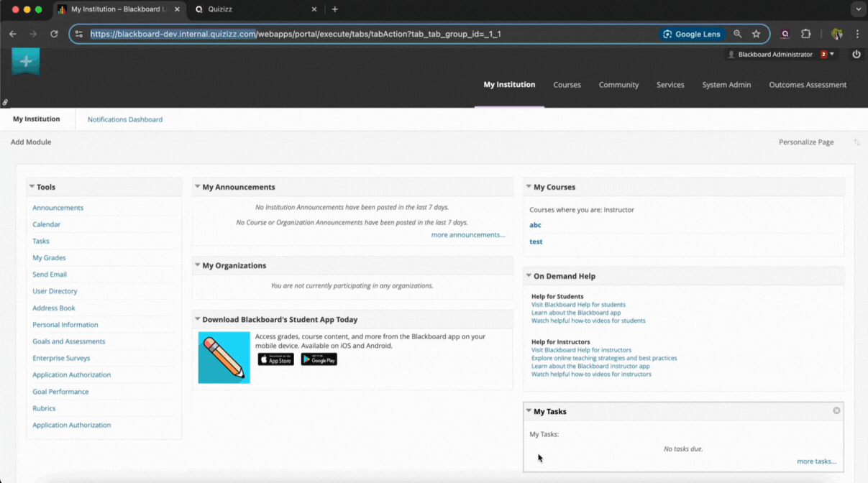Click the more announcements link

(468, 235)
